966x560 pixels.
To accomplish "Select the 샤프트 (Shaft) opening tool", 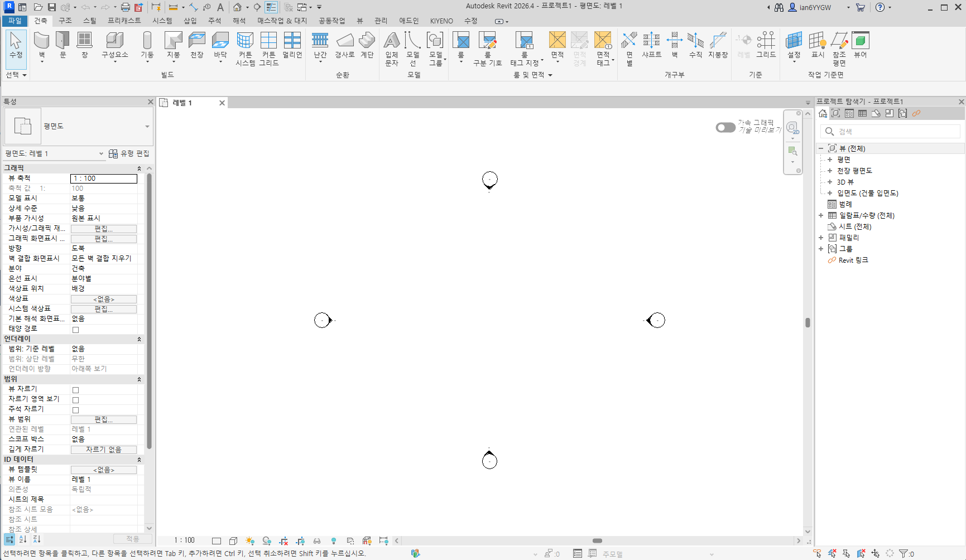I will click(x=651, y=41).
